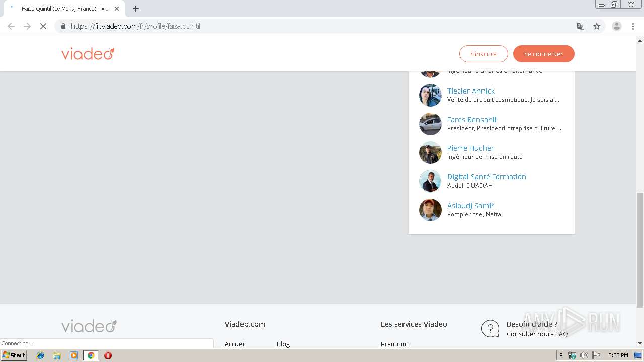
Task: Go back to previous page
Action: 11,26
